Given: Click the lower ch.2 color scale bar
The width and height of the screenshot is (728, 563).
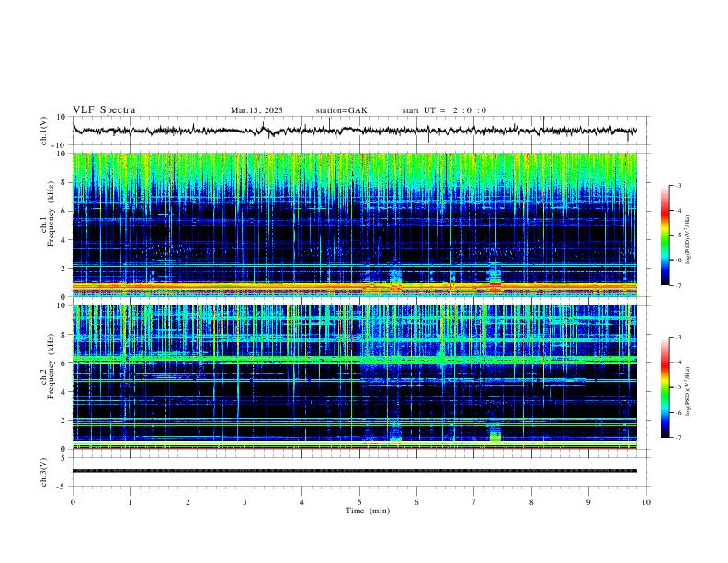Looking at the screenshot, I should coord(665,387).
